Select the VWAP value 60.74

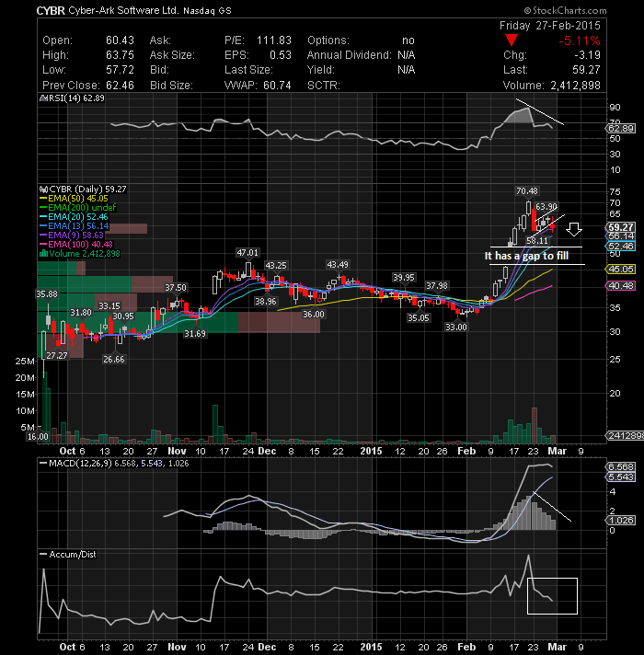click(x=277, y=86)
